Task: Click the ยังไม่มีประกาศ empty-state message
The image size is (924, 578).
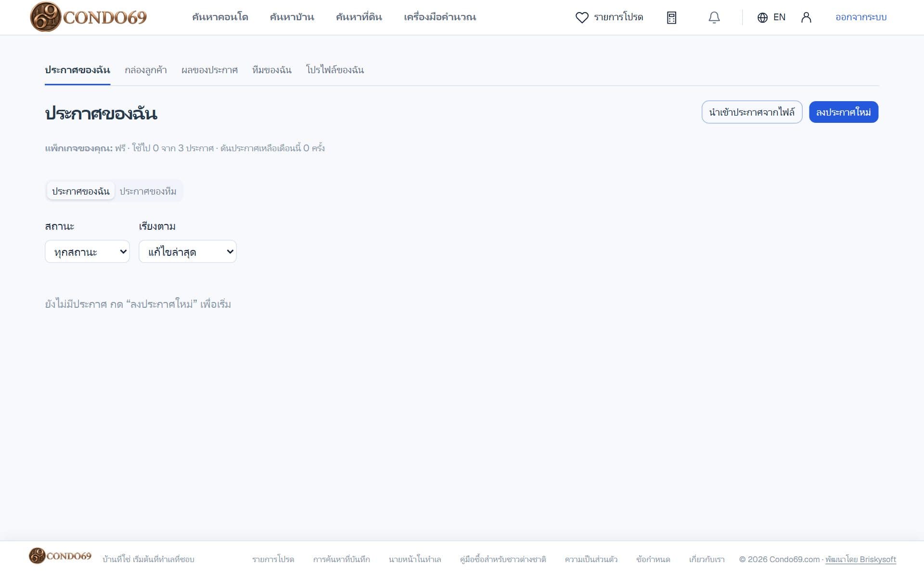Action: click(x=138, y=304)
